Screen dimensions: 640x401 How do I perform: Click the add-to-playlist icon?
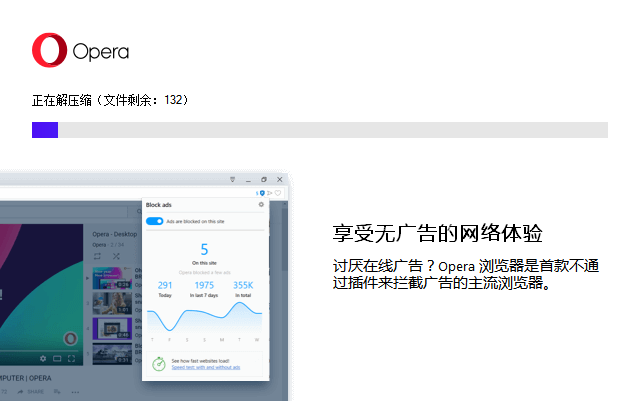[57, 392]
